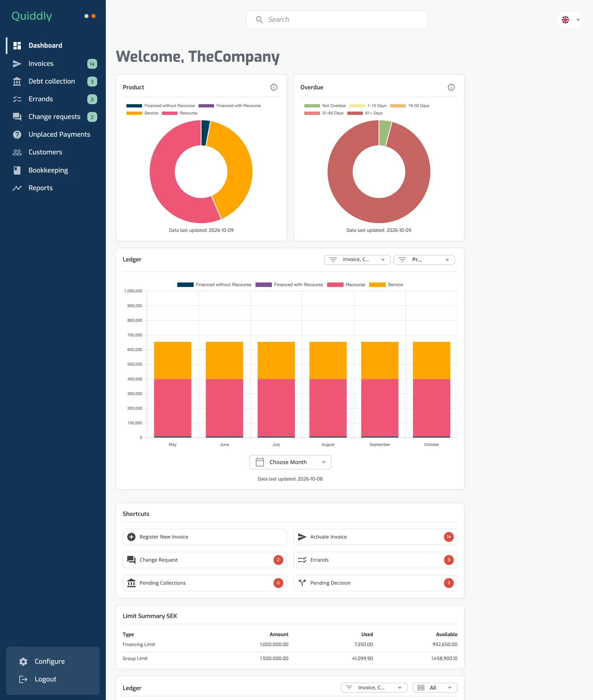Open the Choose Month dropdown
The image size is (593, 700).
coord(290,462)
